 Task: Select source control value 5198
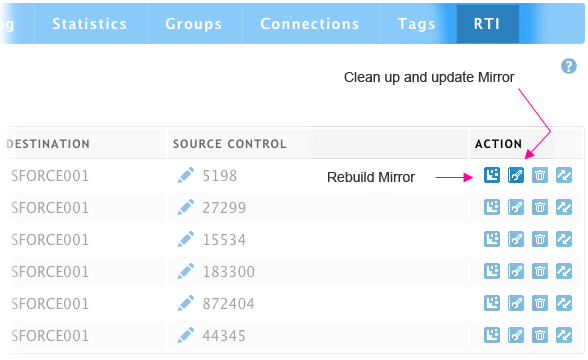click(x=220, y=176)
